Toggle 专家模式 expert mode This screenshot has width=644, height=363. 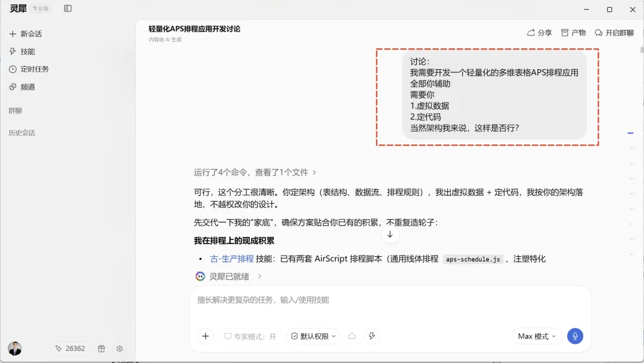click(250, 336)
